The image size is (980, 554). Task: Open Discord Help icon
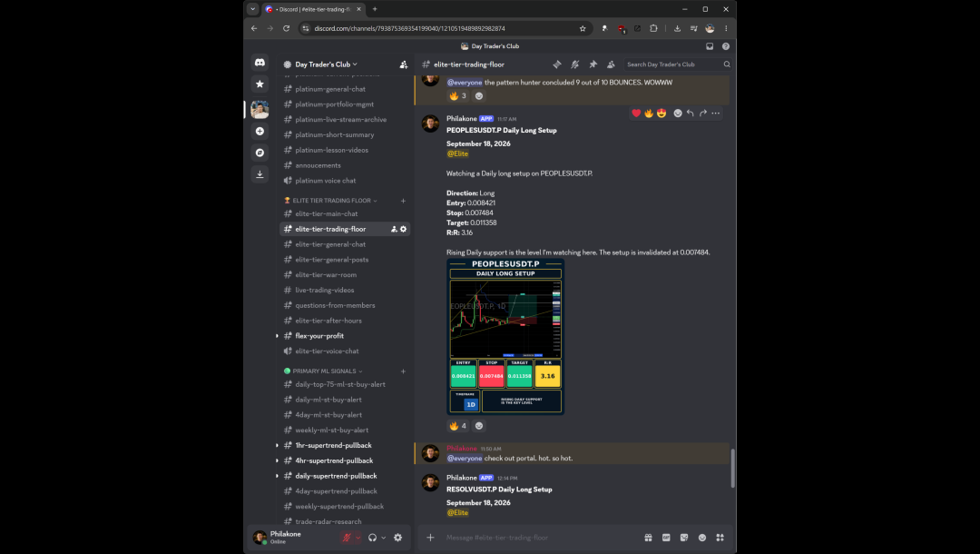(x=726, y=46)
